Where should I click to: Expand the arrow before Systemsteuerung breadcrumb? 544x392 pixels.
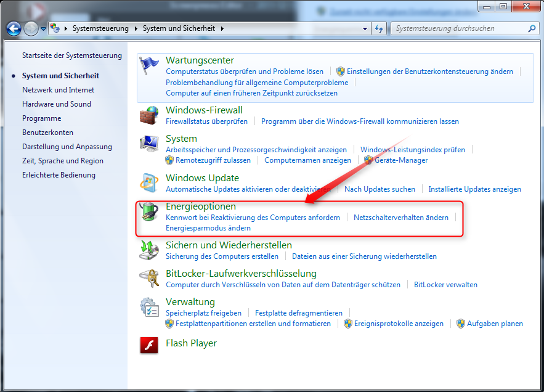point(65,28)
